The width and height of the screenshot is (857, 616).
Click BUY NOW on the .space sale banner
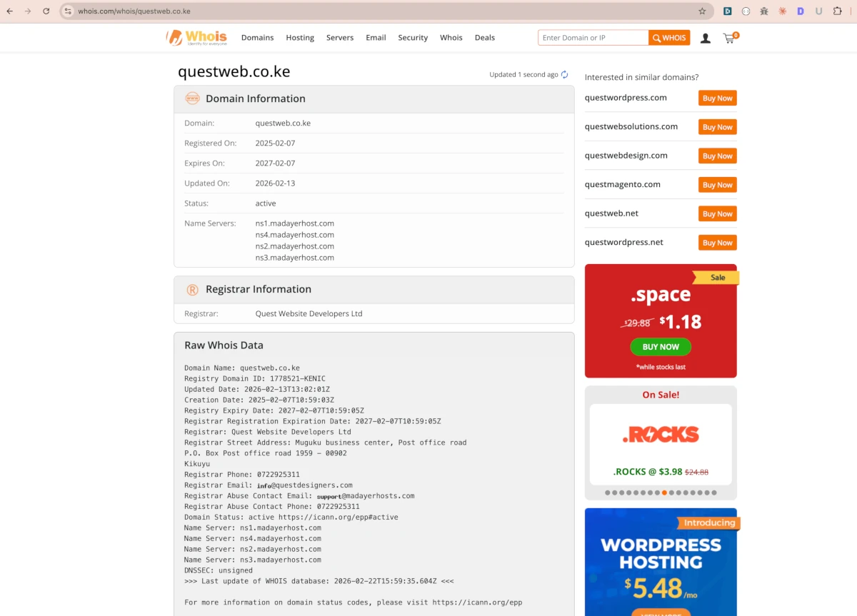point(660,347)
